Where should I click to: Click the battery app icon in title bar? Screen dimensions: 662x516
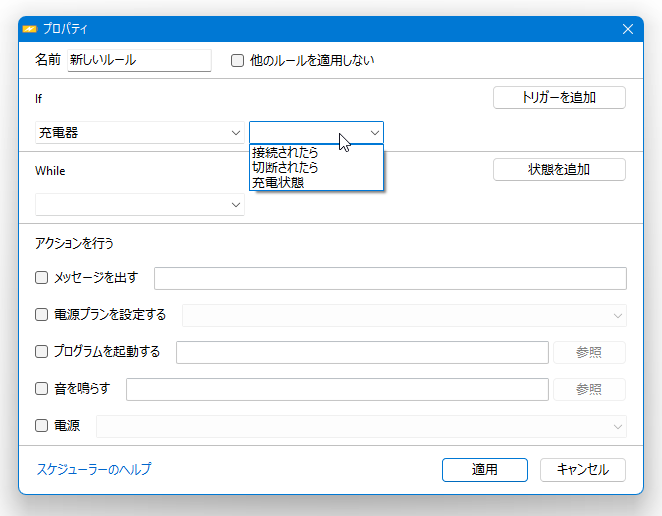click(x=30, y=29)
